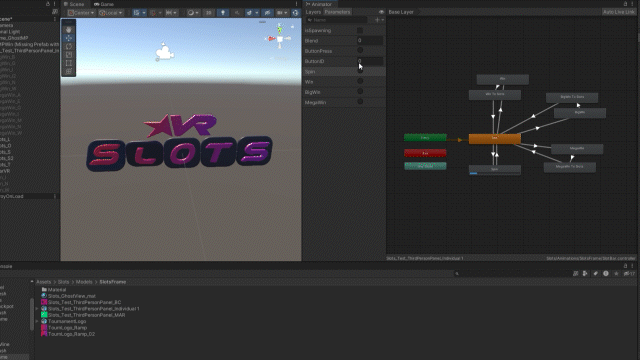Fire the Spin trigger parameter
Viewport: 640px width, 360px height.
[x=360, y=71]
